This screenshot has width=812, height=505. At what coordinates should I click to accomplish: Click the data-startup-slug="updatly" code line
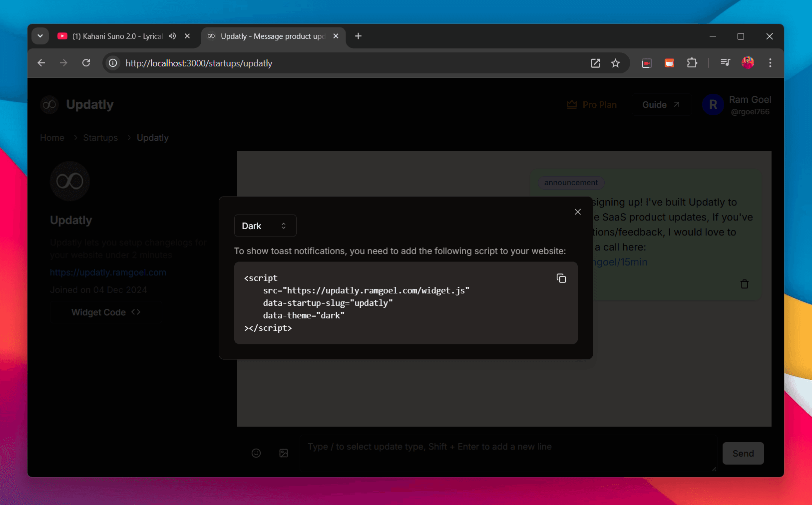pyautogui.click(x=328, y=303)
